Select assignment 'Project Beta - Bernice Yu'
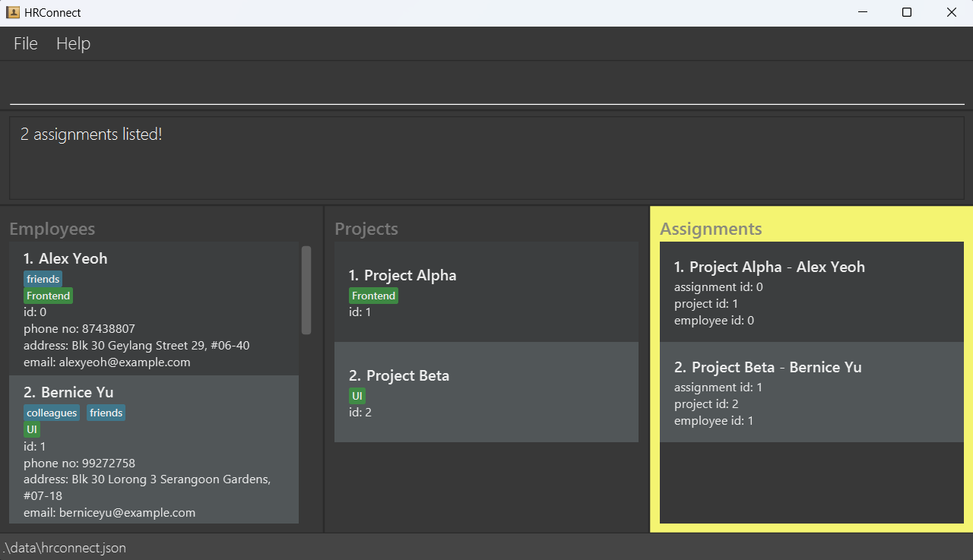Screen dimensions: 973x560 click(x=812, y=392)
